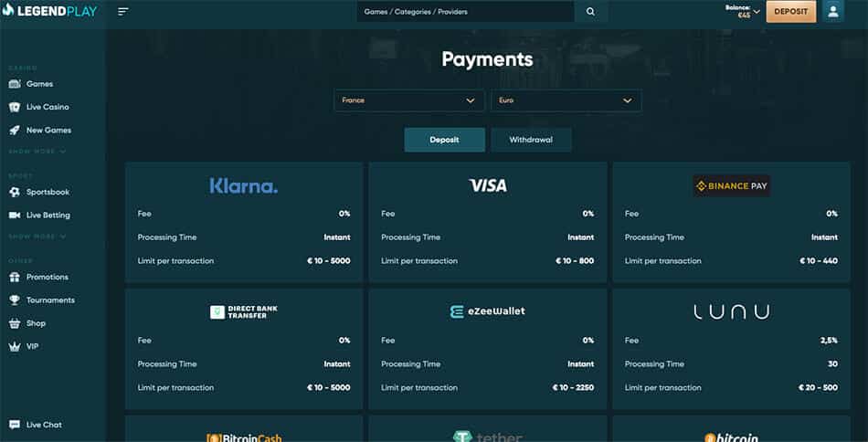Click the VIP crown icon
868x442 pixels.
coord(15,346)
